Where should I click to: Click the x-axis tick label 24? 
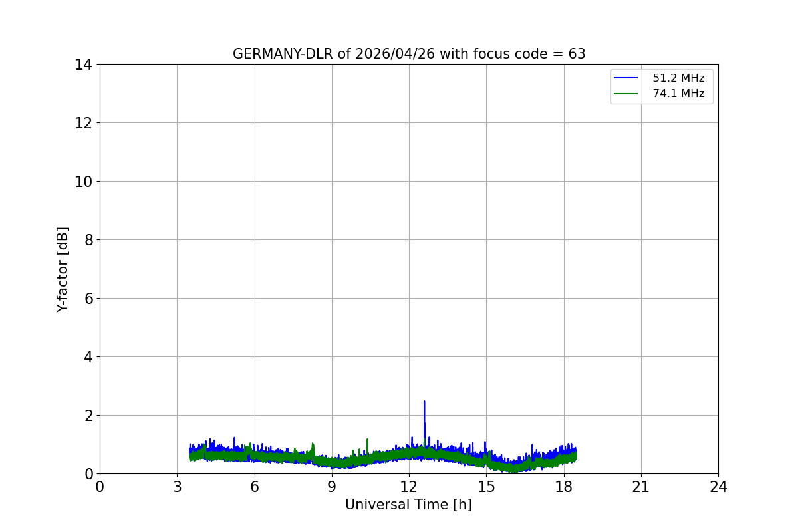coord(718,487)
